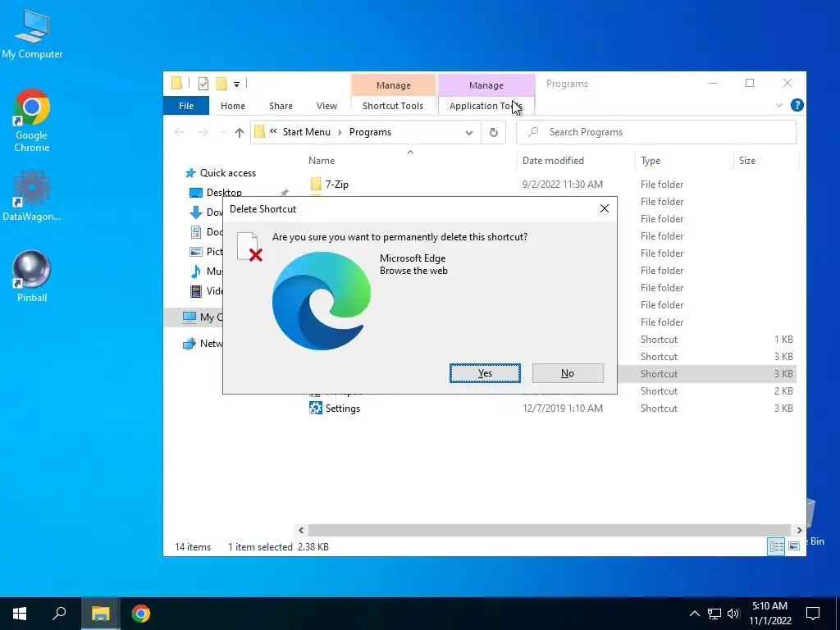Close the Delete Shortcut dialog

coord(605,208)
